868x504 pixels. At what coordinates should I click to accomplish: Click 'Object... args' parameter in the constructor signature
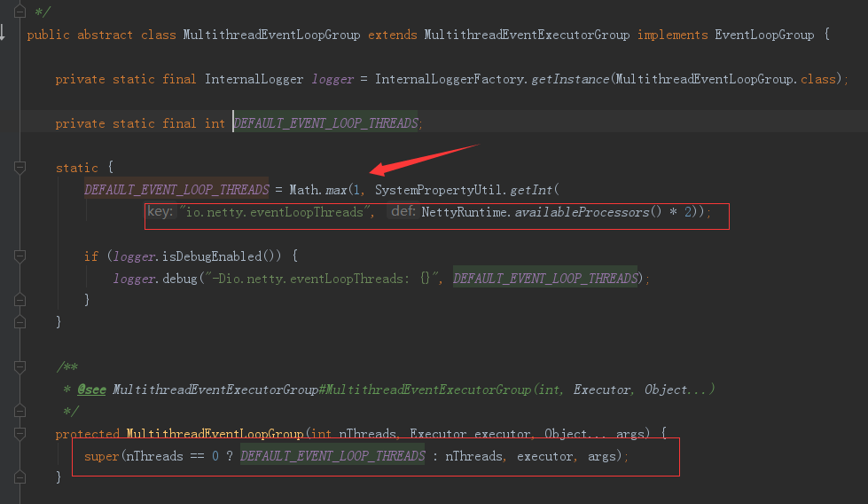click(x=595, y=434)
